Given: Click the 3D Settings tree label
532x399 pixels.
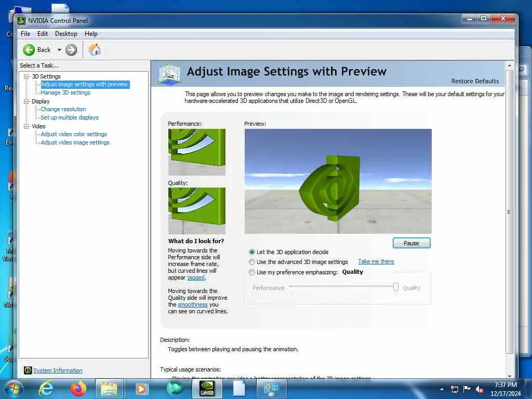Looking at the screenshot, I should coord(46,77).
